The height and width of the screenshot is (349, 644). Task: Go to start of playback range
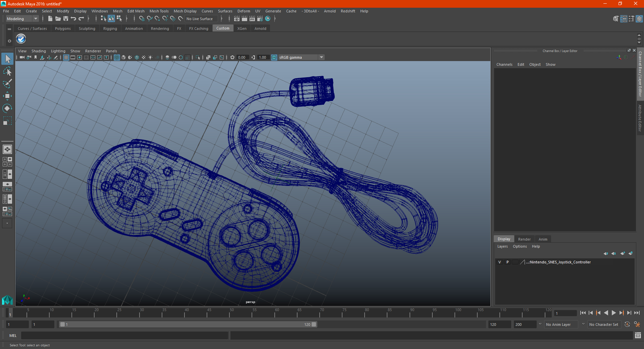coord(583,313)
